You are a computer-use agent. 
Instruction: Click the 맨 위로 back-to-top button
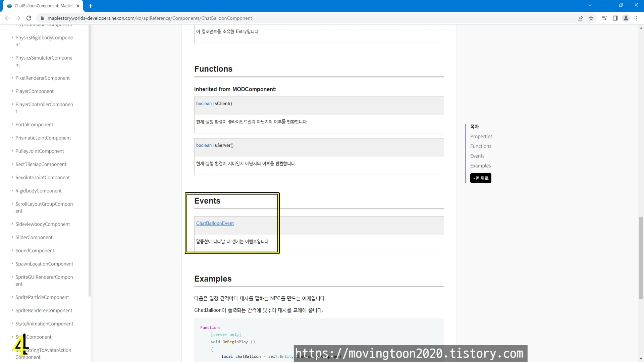[481, 178]
